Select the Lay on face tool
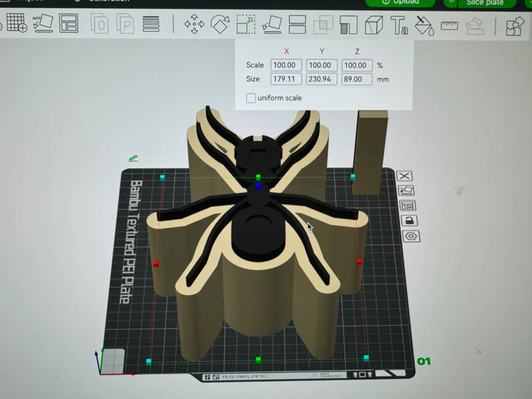This screenshot has width=532, height=399. tap(272, 24)
